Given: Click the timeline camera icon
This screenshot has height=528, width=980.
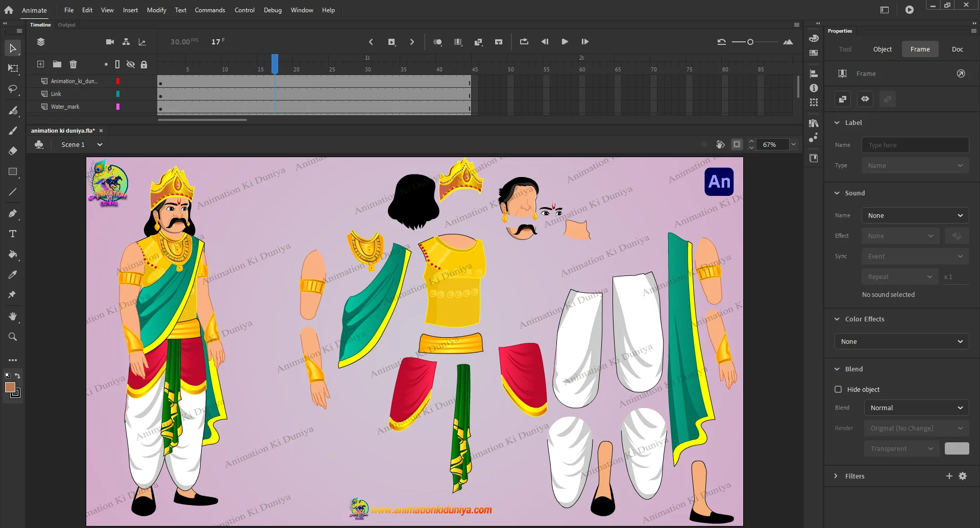Looking at the screenshot, I should [x=110, y=42].
